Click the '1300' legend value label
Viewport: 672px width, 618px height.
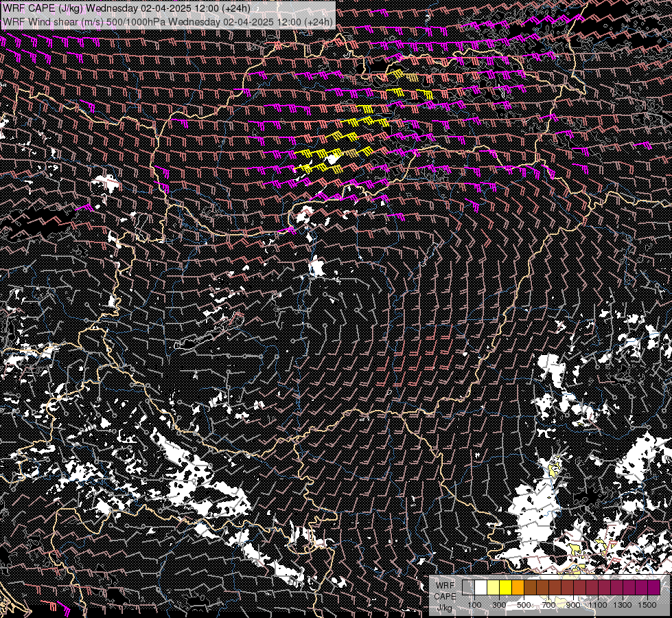pos(623,605)
